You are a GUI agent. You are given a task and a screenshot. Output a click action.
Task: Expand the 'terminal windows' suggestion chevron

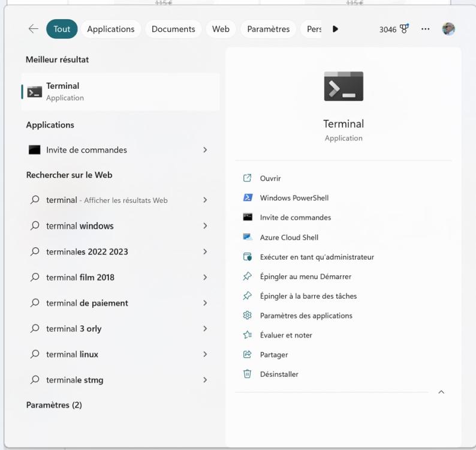[x=205, y=226]
